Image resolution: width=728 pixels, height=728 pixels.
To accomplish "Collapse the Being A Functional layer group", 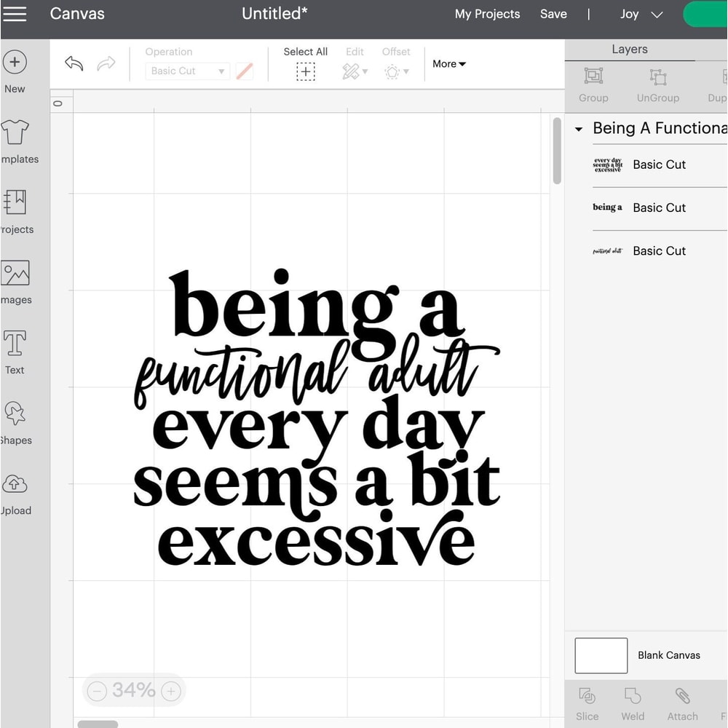I will [579, 128].
